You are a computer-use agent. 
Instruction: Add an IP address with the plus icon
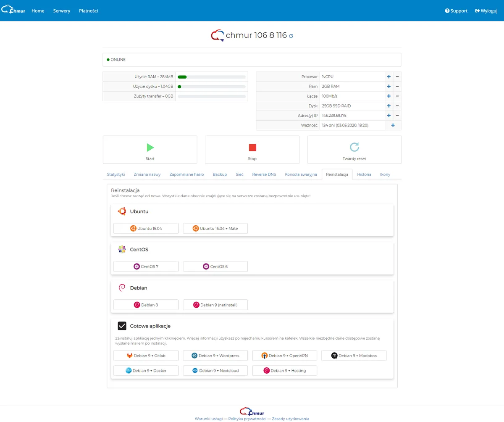pyautogui.click(x=389, y=116)
